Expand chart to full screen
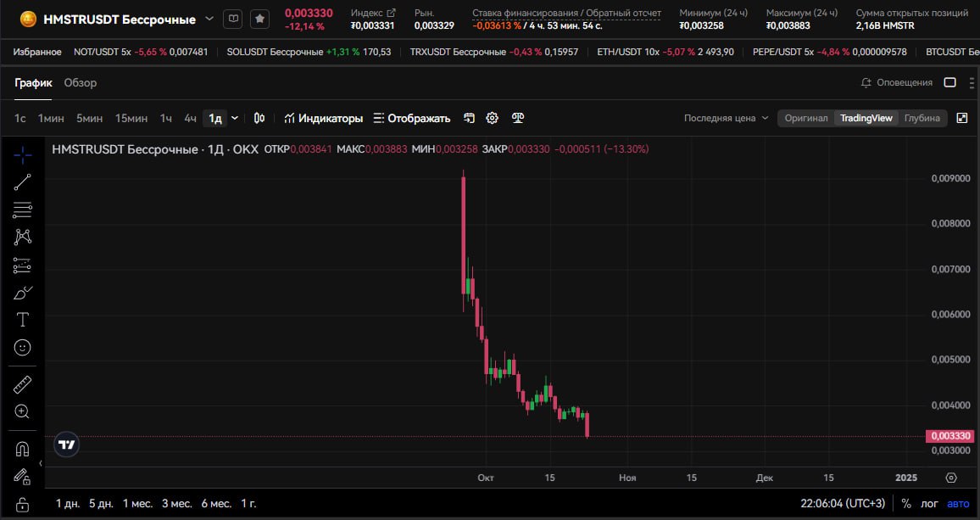Image resolution: width=980 pixels, height=520 pixels. (962, 118)
